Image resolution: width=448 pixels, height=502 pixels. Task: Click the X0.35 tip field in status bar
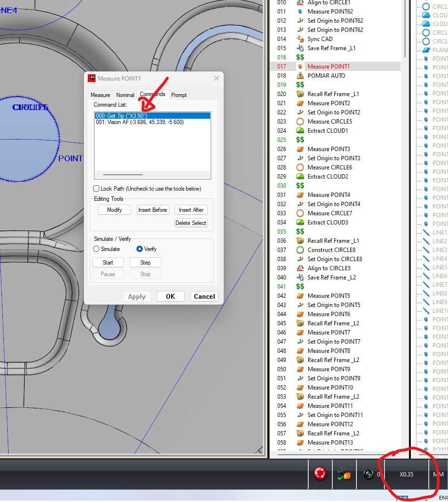[x=407, y=474]
